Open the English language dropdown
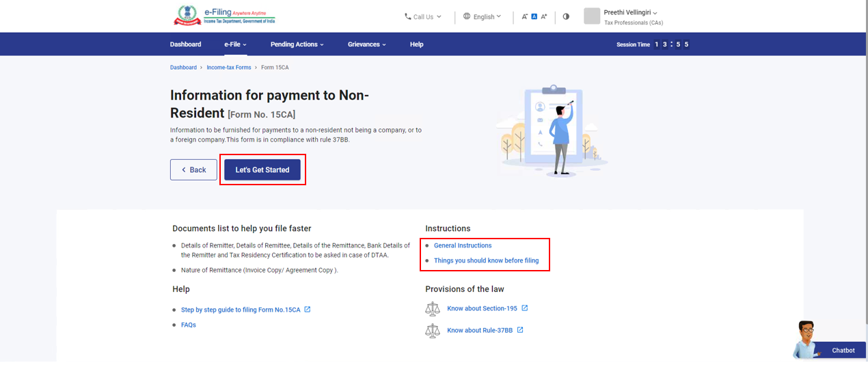The height and width of the screenshot is (378, 868). tap(482, 16)
